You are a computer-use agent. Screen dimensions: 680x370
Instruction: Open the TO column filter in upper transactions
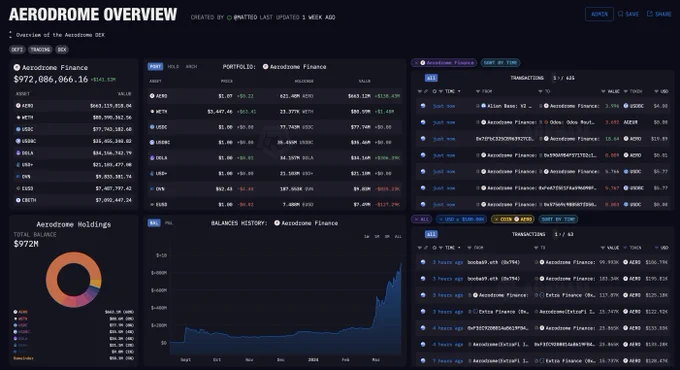540,92
